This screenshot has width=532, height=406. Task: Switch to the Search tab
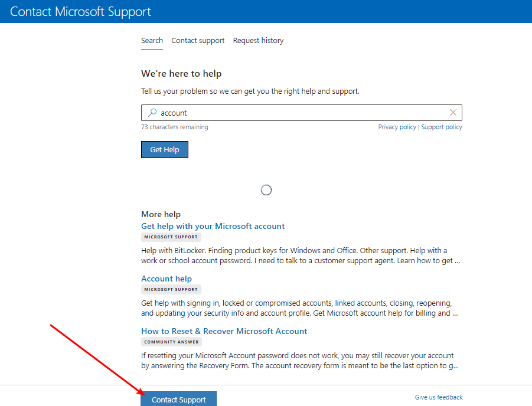click(x=152, y=40)
